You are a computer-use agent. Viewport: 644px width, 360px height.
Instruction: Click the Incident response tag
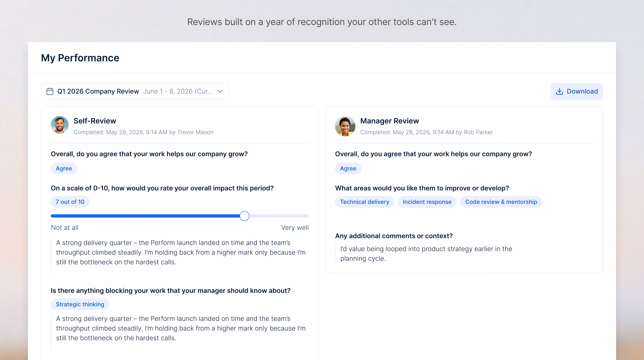[427, 202]
